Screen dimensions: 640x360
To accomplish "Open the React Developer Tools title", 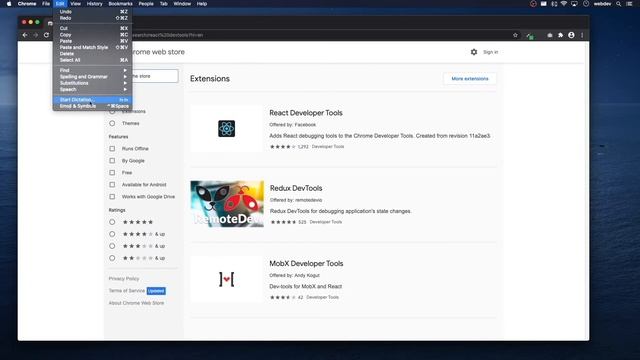I will pyautogui.click(x=306, y=113).
